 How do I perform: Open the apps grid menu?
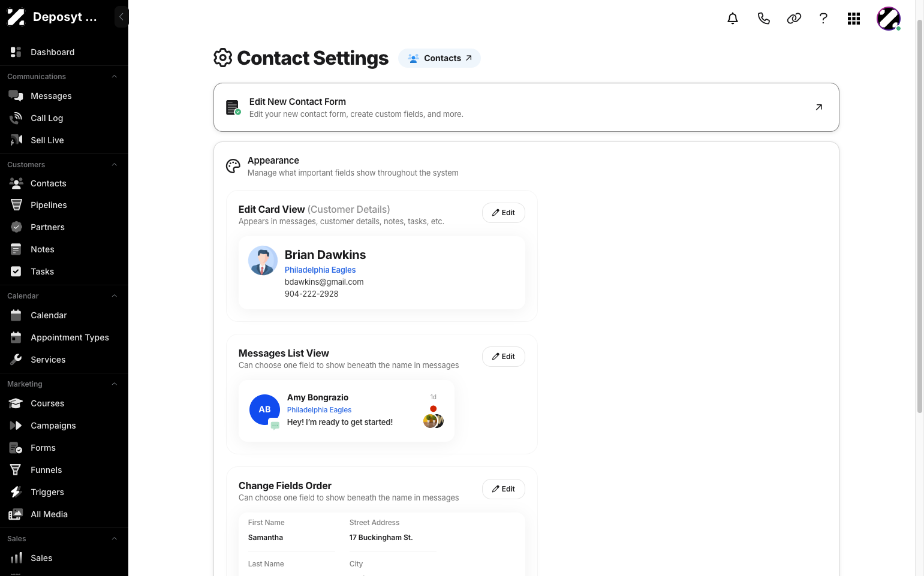tap(854, 19)
